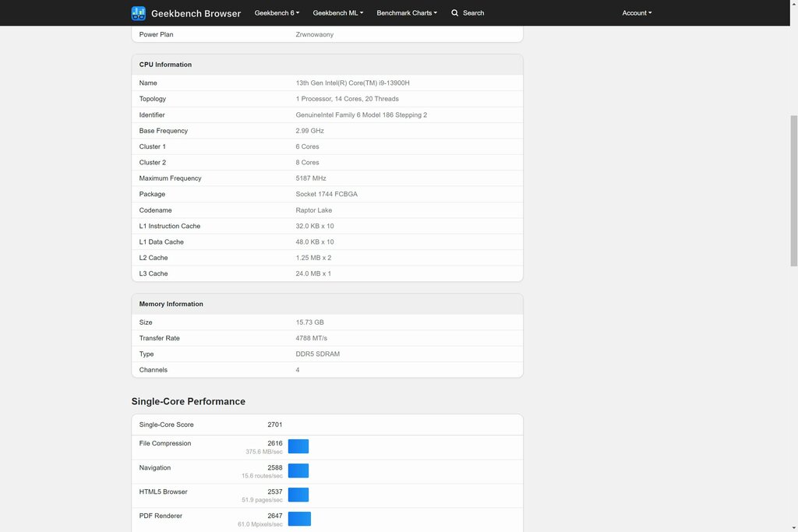This screenshot has width=798, height=532.
Task: Select L2 Cache value '1.25 MB x 2'
Action: 313,257
